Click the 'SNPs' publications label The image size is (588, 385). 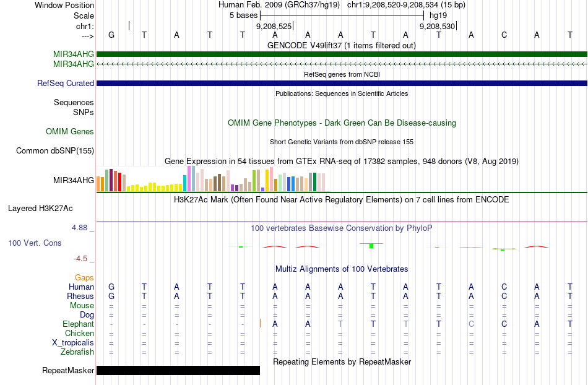click(x=84, y=112)
